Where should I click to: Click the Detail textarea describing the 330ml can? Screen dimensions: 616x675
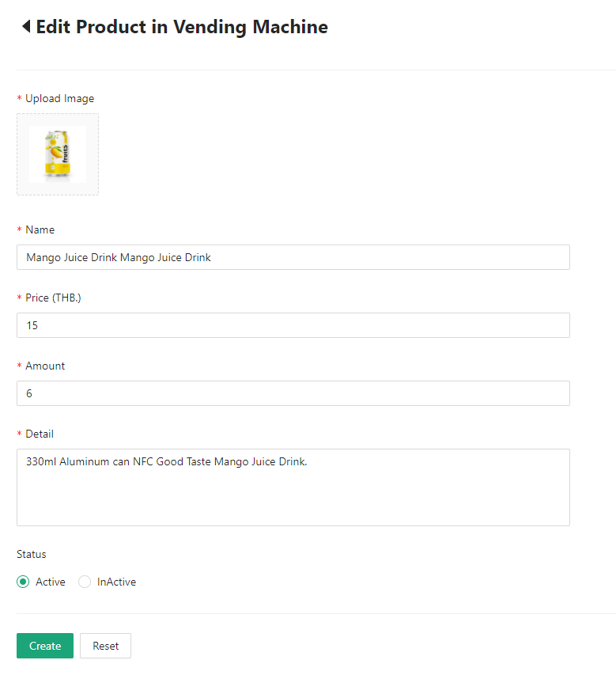pos(293,486)
